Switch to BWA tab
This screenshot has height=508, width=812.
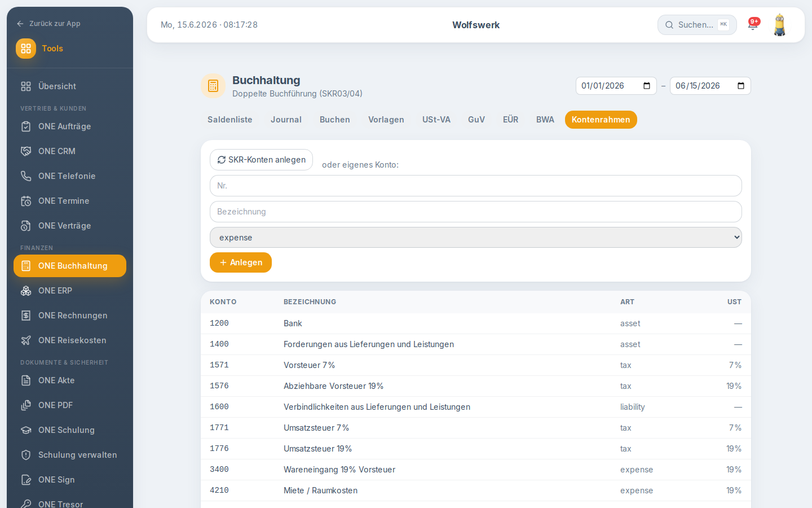coord(545,120)
